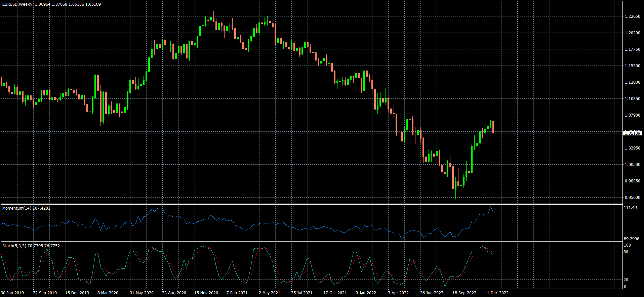
Task: Click the 15 Dec 2019 date label
Action: coord(77,293)
